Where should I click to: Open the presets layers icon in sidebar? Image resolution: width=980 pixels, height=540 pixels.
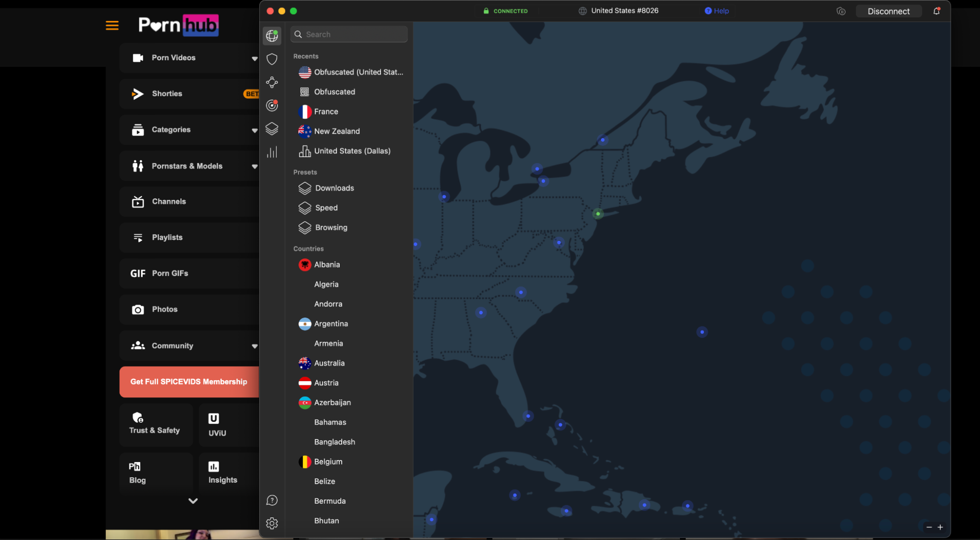click(272, 129)
